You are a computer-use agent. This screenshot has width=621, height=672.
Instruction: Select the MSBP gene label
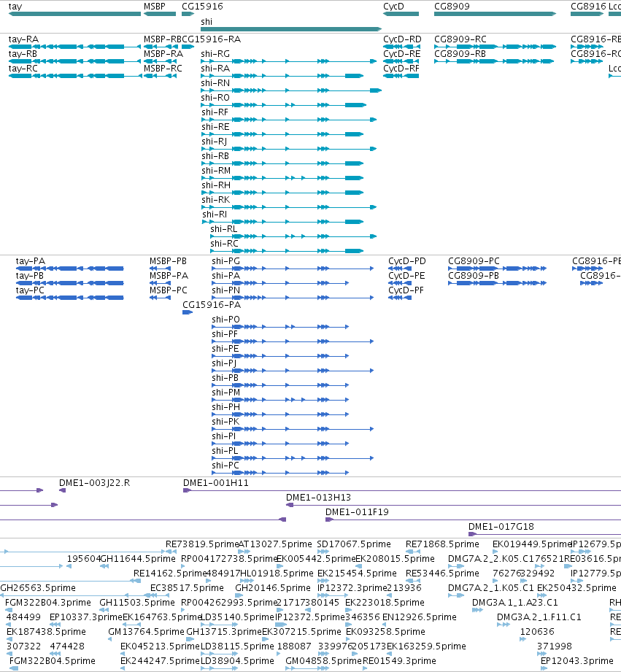154,7
